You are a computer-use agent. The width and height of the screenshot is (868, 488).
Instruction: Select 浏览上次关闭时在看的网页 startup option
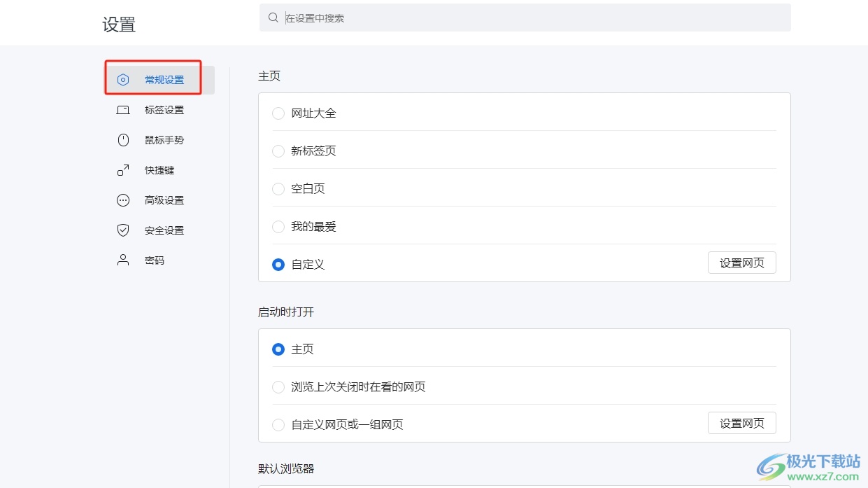click(278, 387)
